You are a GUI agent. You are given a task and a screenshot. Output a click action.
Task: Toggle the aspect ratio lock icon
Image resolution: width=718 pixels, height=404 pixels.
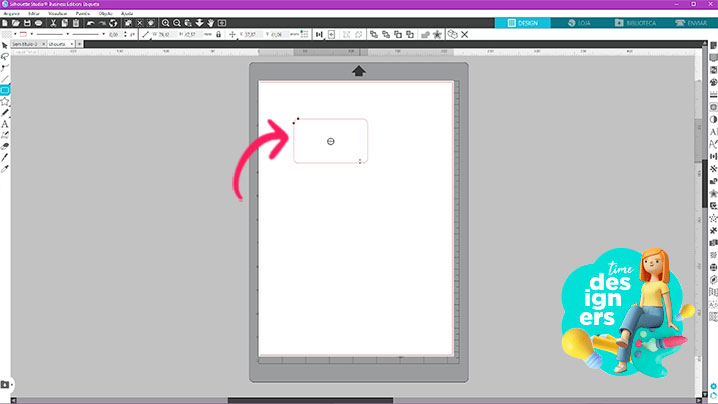click(218, 34)
